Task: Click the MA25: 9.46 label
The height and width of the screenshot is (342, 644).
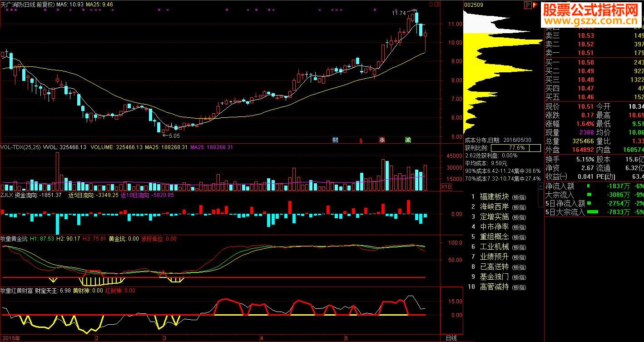Action: click(99, 4)
